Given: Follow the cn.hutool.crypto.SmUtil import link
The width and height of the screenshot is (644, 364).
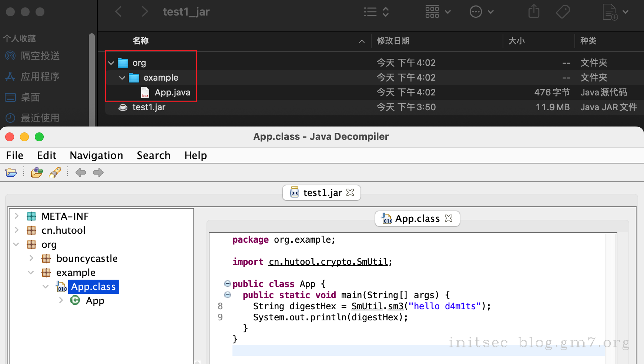Looking at the screenshot, I should (x=328, y=262).
